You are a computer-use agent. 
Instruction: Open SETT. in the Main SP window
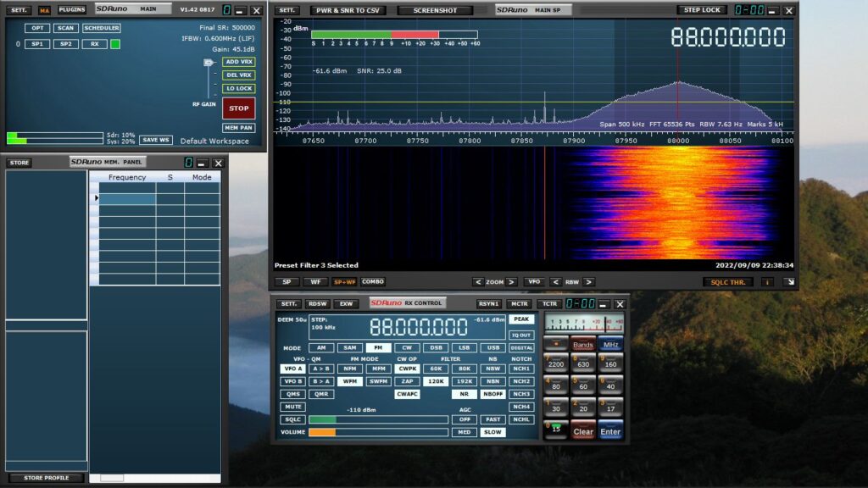pos(287,10)
